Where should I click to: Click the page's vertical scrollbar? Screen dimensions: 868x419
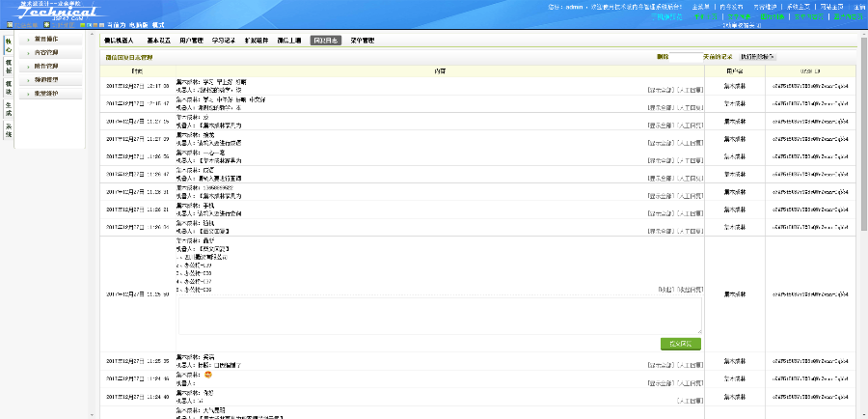click(x=862, y=193)
